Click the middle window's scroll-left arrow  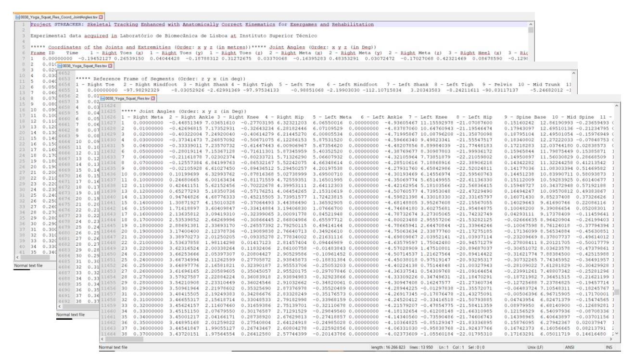click(59, 306)
